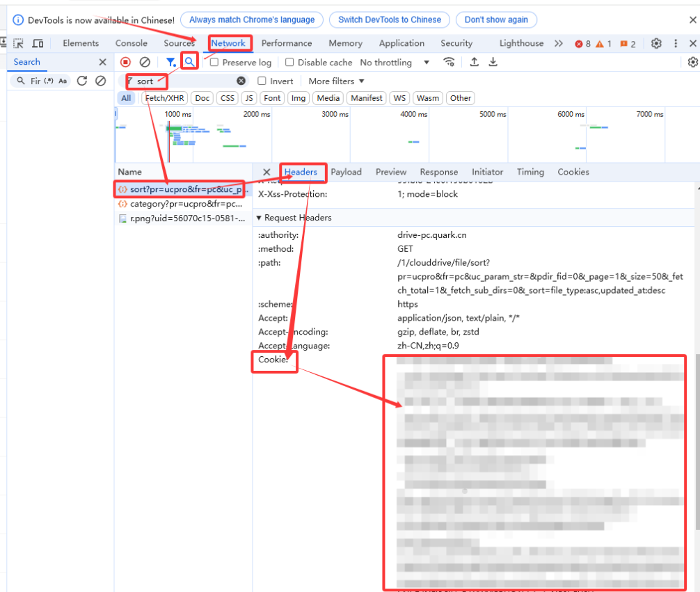Screen dimensions: 700x592
Task: Clear the network log
Action: point(145,63)
